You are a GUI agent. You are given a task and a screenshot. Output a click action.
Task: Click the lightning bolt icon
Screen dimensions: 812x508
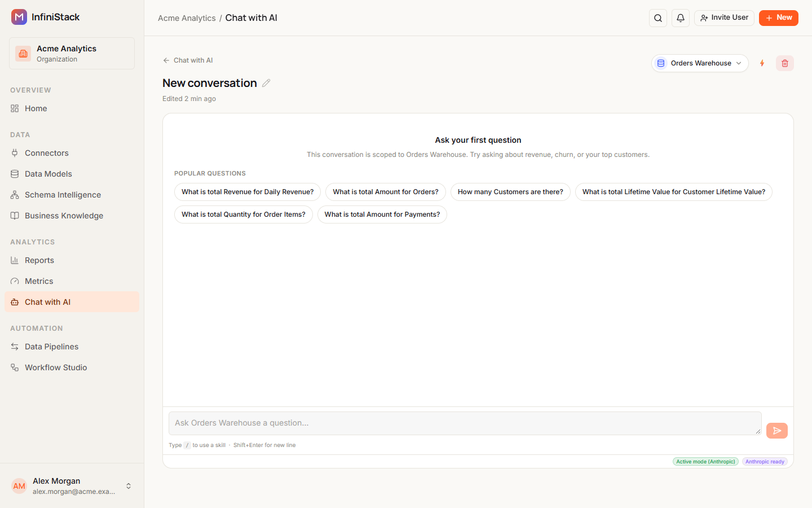coord(762,63)
